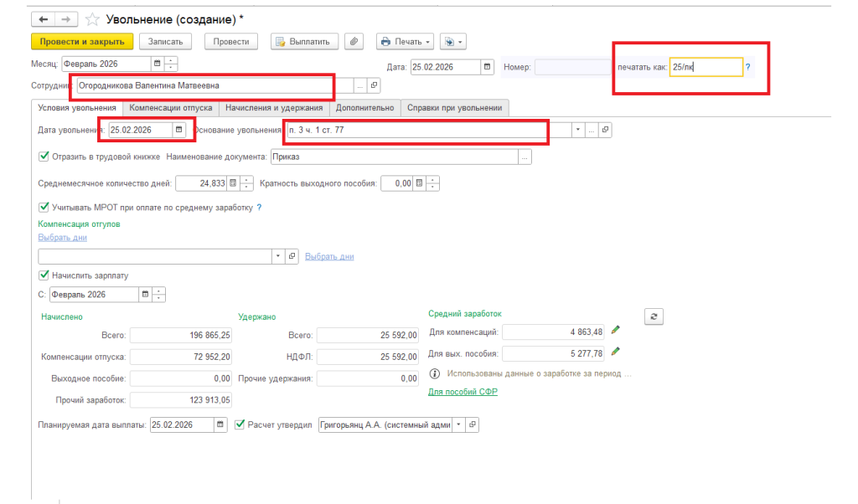This screenshot has height=504, width=858.
Task: Open calendar for salary start month
Action: [145, 295]
